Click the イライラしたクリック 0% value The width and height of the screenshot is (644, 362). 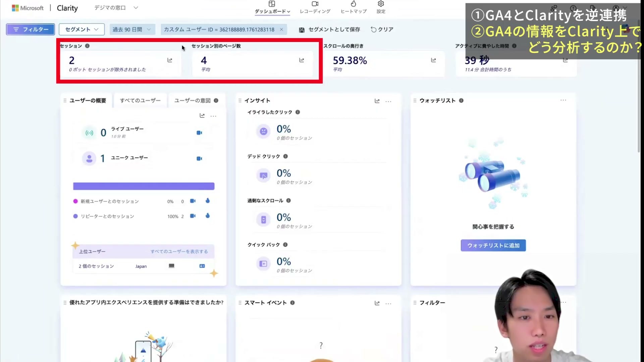point(284,129)
